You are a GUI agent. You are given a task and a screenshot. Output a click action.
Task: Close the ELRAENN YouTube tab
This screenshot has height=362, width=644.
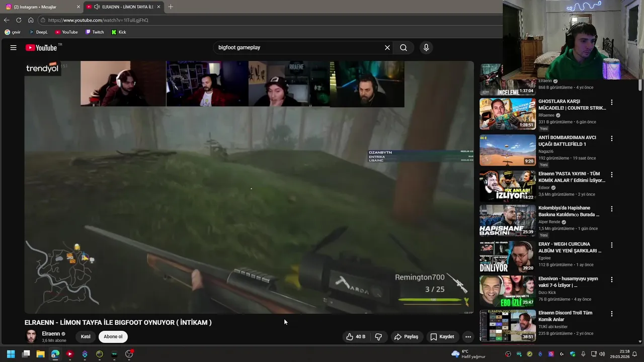point(159,7)
